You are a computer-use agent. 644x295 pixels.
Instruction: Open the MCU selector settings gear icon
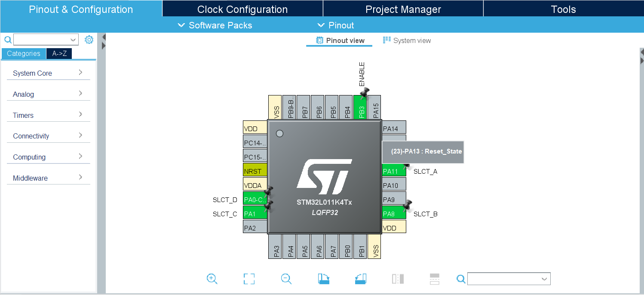pyautogui.click(x=89, y=39)
